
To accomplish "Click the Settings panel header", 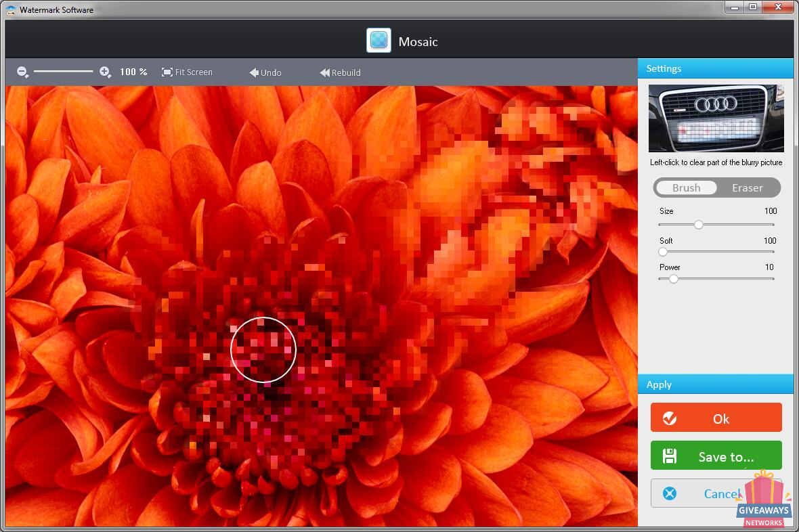I will pyautogui.click(x=716, y=68).
